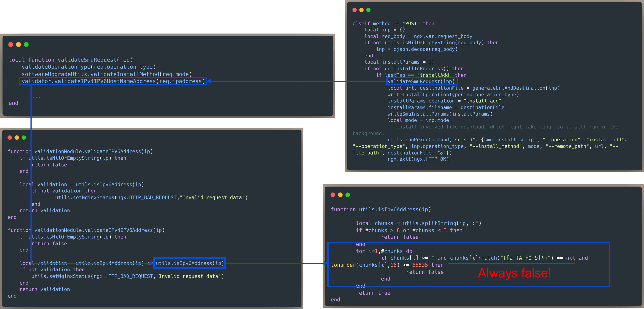The width and height of the screenshot is (644, 309).
Task: Click red dot in validateSmuRequest code window
Action: point(11,45)
